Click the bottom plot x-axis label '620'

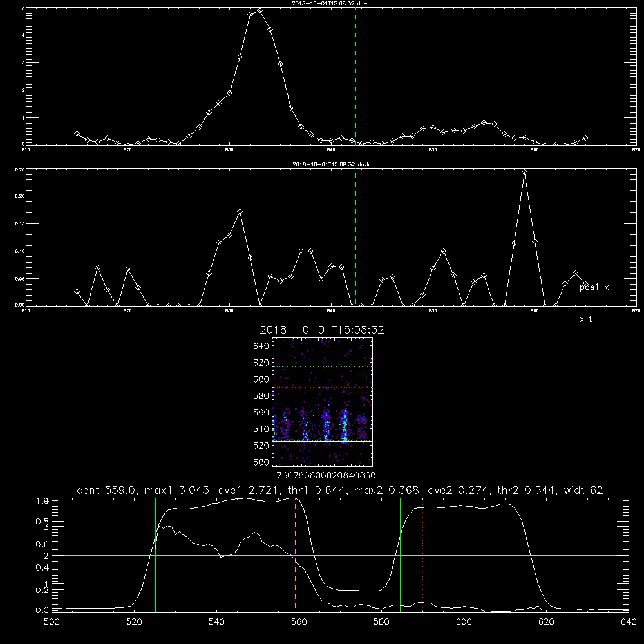pos(546,622)
